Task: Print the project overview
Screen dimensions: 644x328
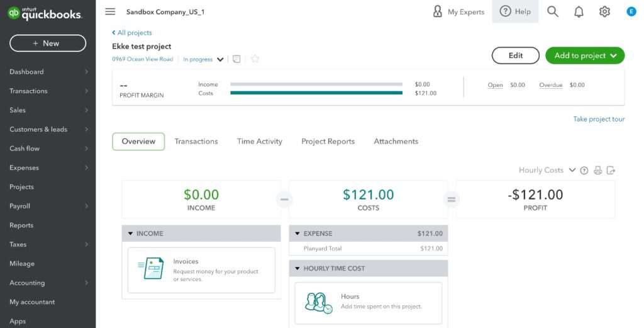Action: (598, 170)
